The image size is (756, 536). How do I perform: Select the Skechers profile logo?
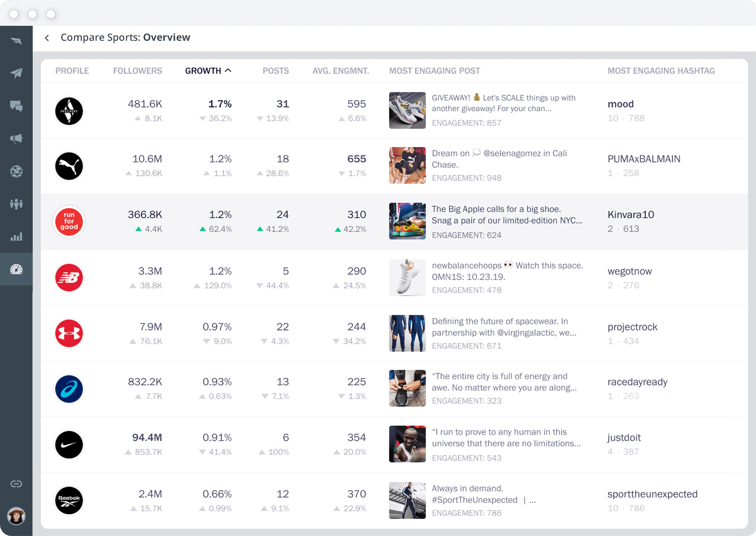69,111
